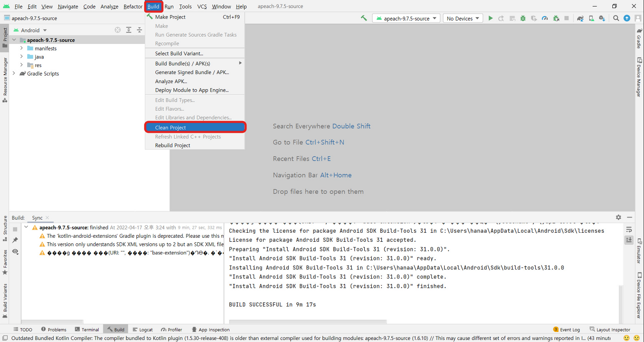Toggle the Gradle side panel
The height and width of the screenshot is (342, 644).
click(639, 38)
